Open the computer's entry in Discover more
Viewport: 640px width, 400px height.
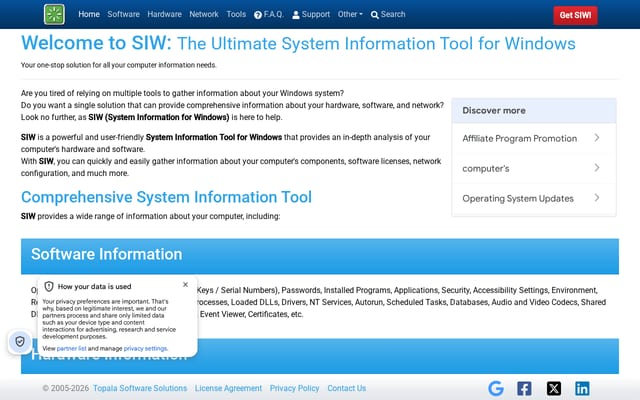coord(534,168)
